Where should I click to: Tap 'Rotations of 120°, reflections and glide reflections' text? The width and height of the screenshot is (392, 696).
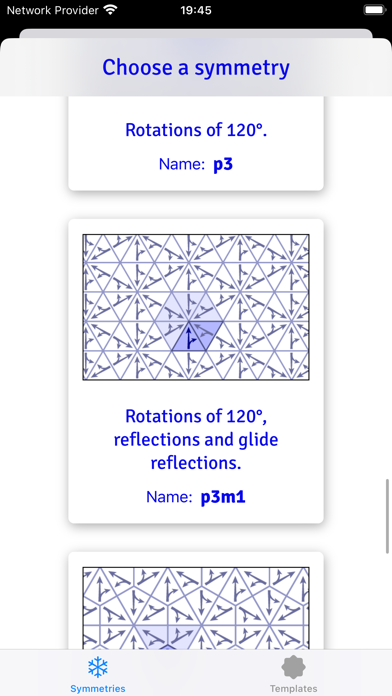196,439
